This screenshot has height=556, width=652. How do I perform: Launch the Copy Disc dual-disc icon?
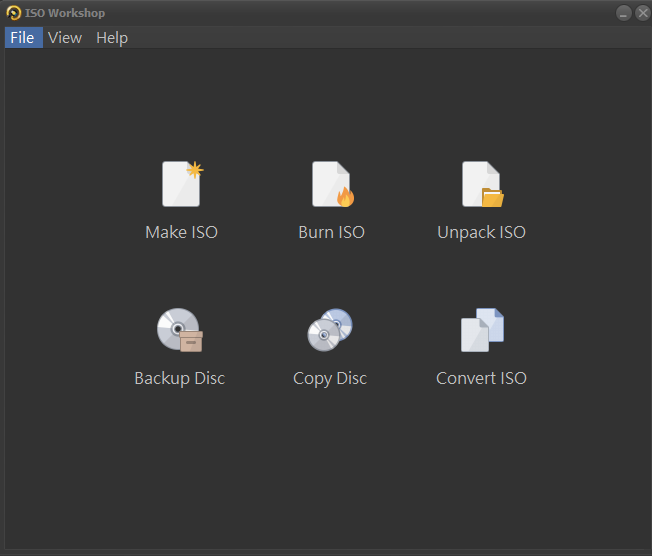click(330, 330)
